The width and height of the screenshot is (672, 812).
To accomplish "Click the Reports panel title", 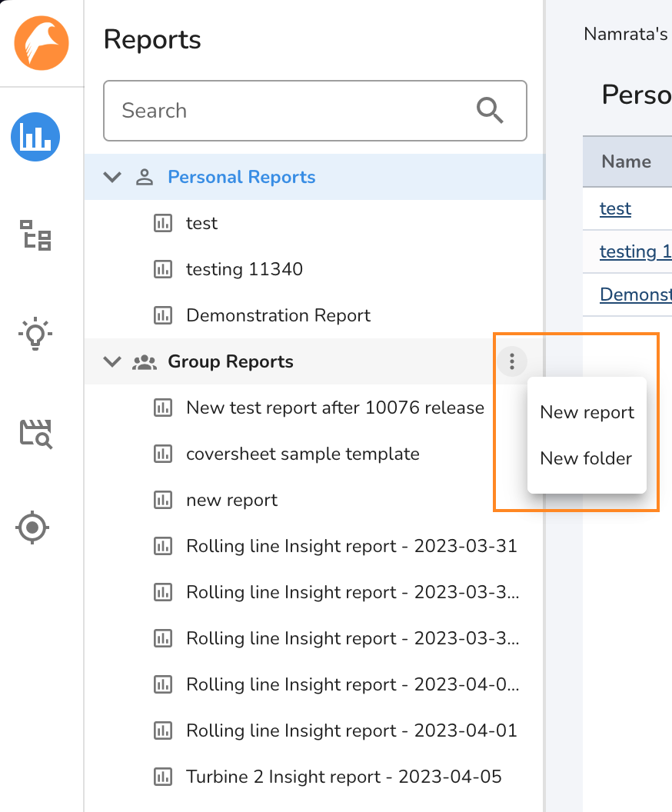I will pyautogui.click(x=152, y=39).
